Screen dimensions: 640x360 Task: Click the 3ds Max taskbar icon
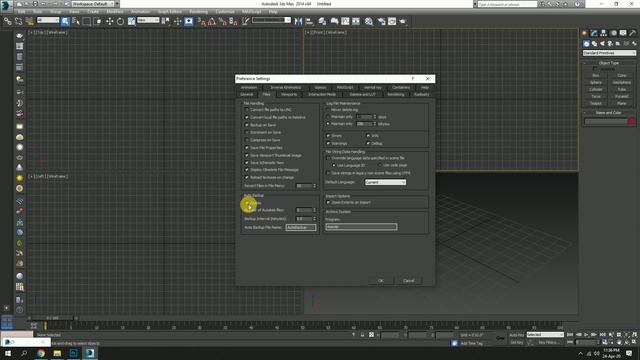click(x=90, y=353)
